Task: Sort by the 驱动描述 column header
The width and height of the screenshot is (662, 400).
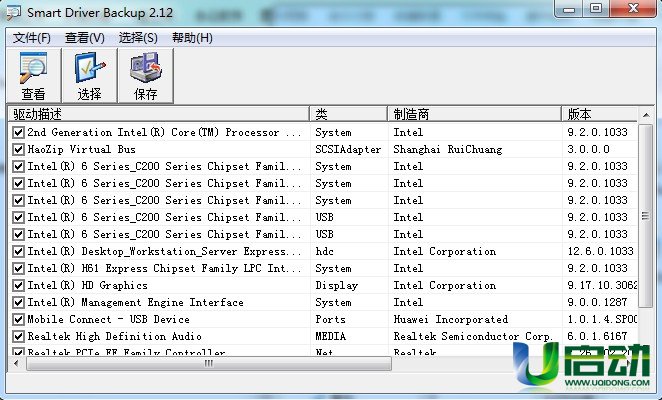Action: pos(159,114)
